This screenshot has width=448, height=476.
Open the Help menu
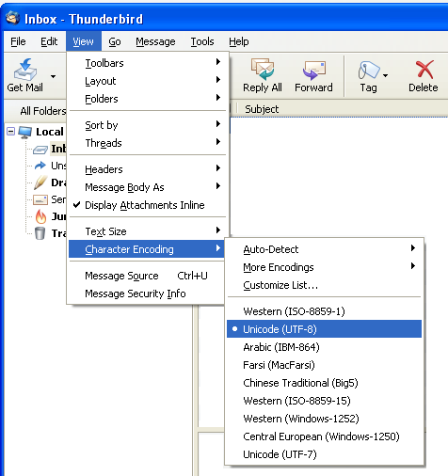pyautogui.click(x=239, y=41)
